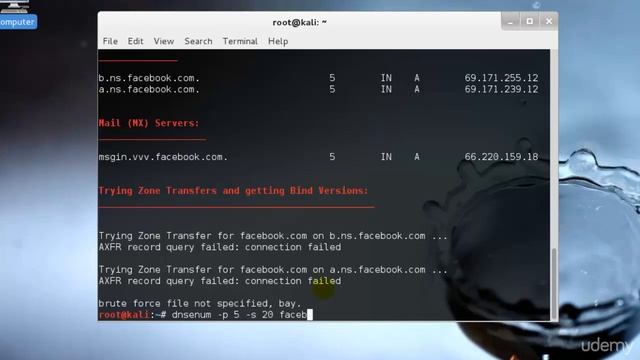Open the View menu

164,41
